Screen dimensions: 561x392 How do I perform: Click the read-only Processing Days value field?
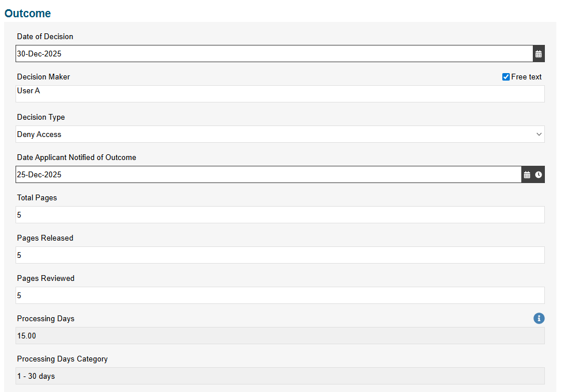point(280,336)
